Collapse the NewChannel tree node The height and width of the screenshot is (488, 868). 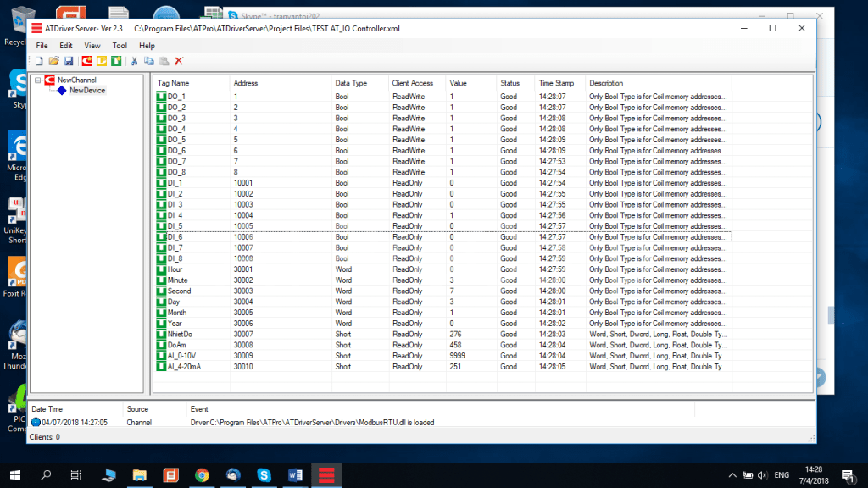pyautogui.click(x=37, y=80)
